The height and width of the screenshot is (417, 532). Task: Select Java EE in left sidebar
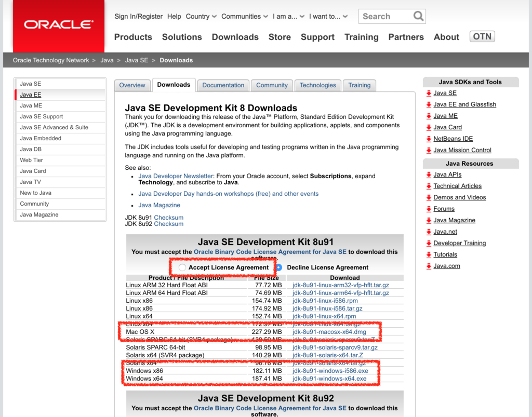60,95
